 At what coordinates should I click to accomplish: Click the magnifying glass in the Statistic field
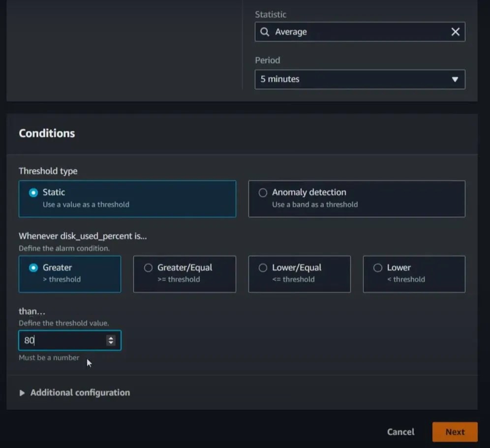tap(266, 32)
